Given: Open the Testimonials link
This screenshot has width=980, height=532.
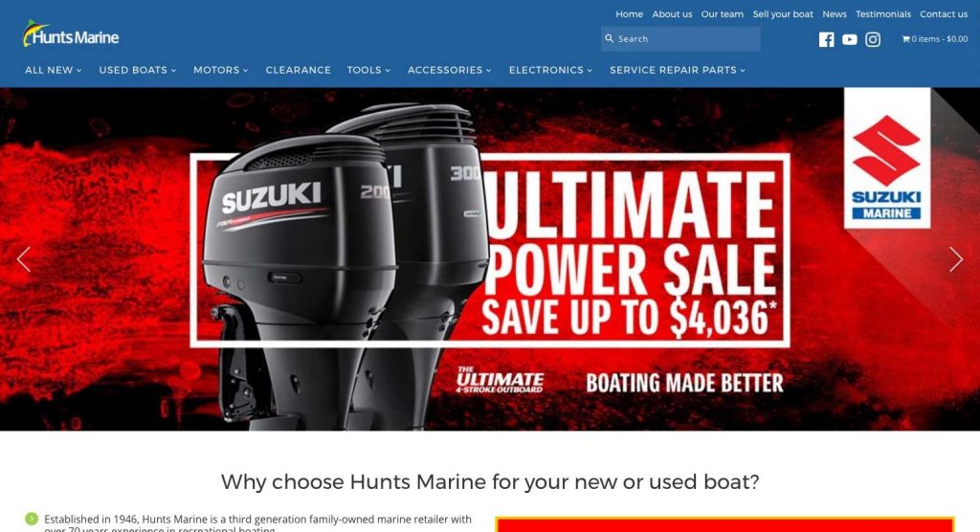Looking at the screenshot, I should [x=882, y=13].
